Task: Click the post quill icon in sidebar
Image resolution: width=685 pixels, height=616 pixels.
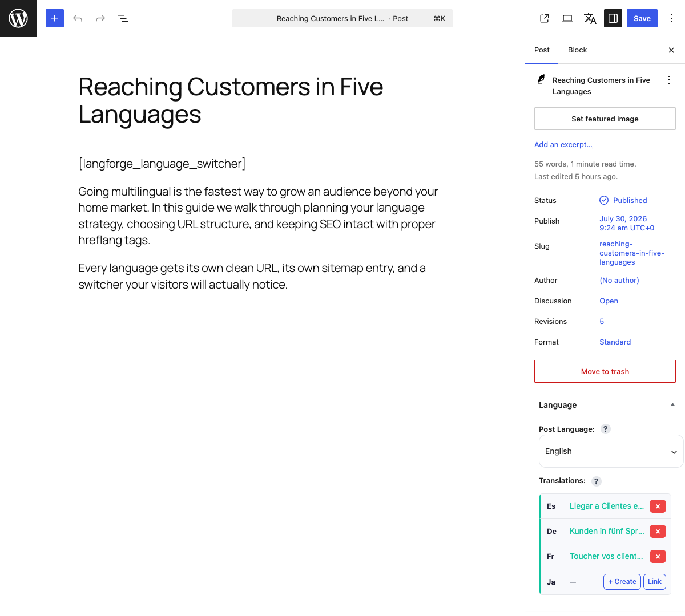Action: (541, 80)
